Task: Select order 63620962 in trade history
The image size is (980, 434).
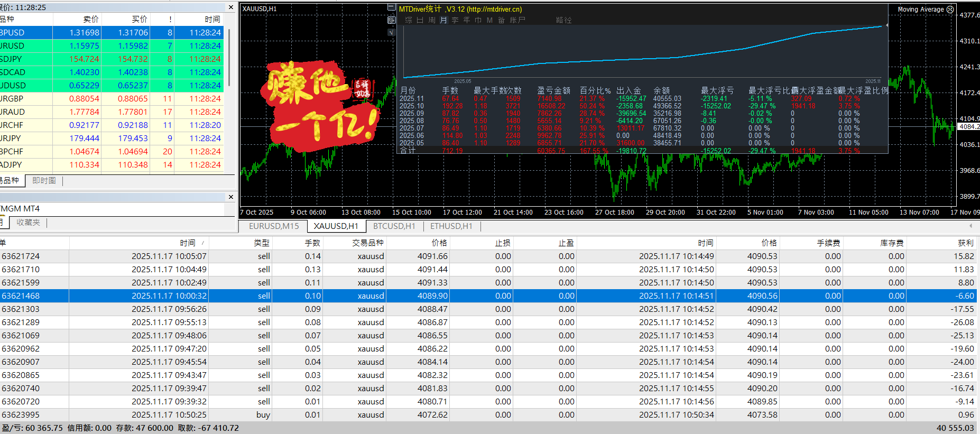Action: point(488,349)
